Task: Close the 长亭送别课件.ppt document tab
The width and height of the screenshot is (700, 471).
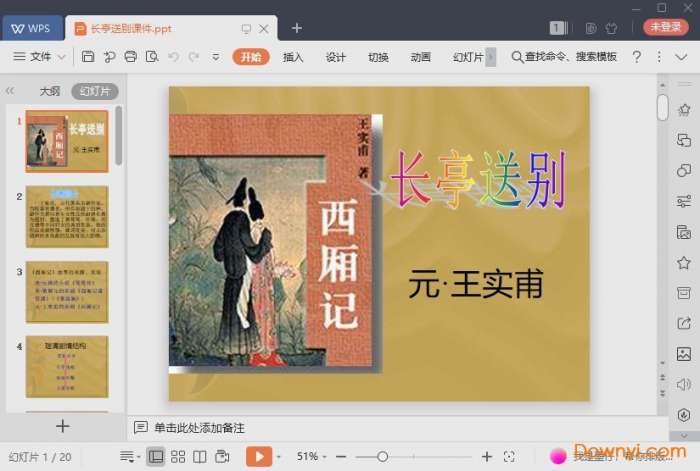Action: (x=264, y=29)
